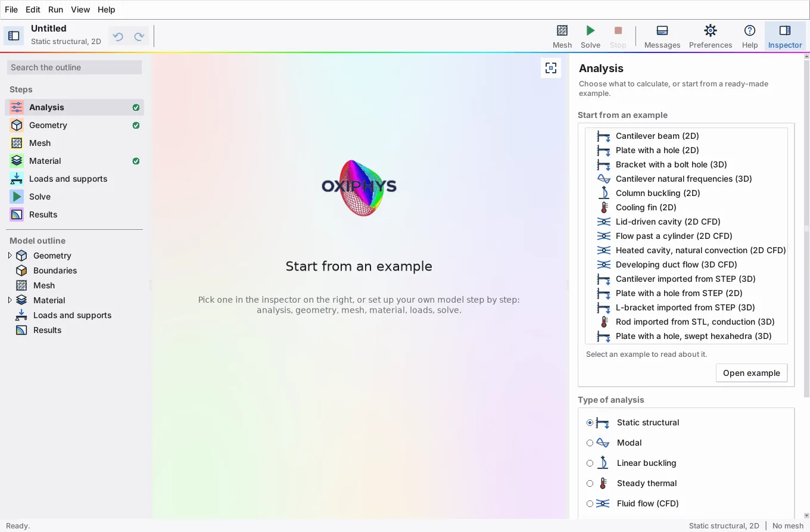Open the Run menu
Viewport: 810px width, 532px height.
55,10
